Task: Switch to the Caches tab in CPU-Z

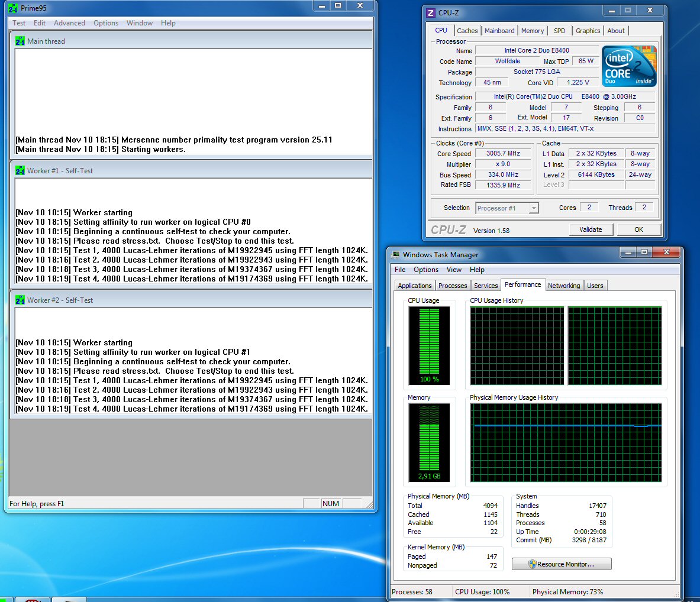Action: click(467, 31)
